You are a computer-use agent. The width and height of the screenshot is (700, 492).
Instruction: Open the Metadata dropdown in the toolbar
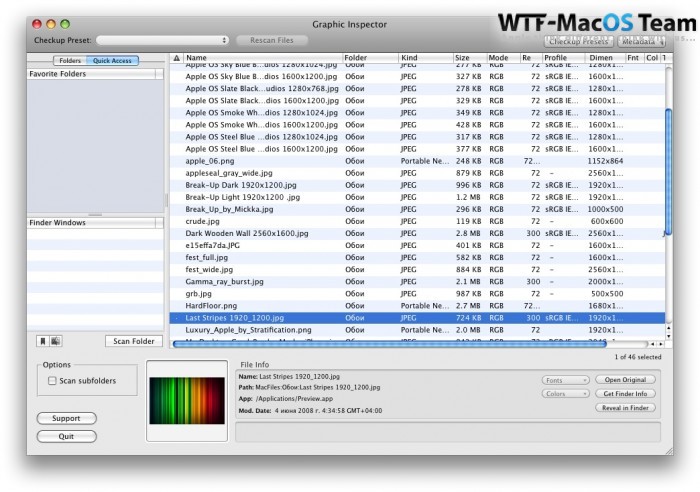642,42
